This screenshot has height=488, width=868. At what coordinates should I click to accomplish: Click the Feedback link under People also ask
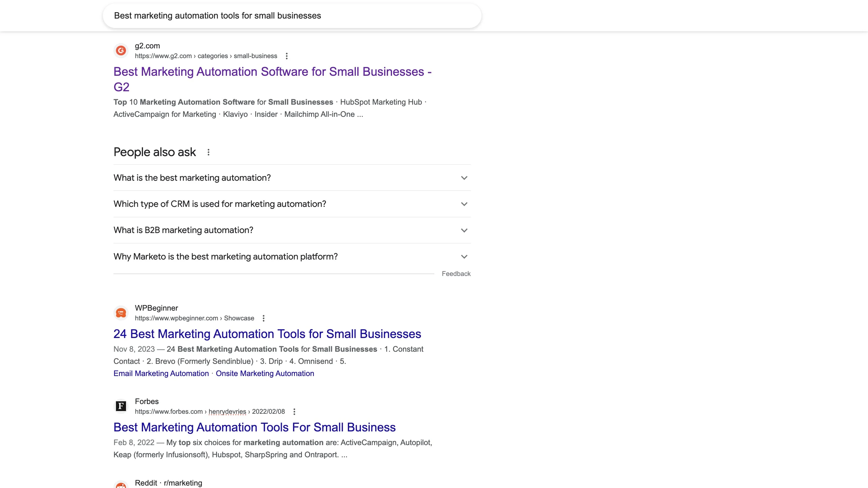[456, 274]
